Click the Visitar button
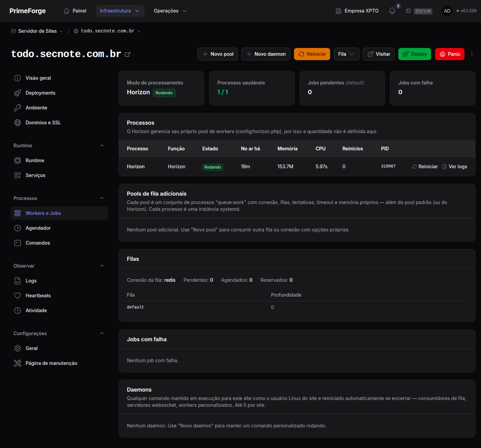The height and width of the screenshot is (448, 481). tap(379, 54)
